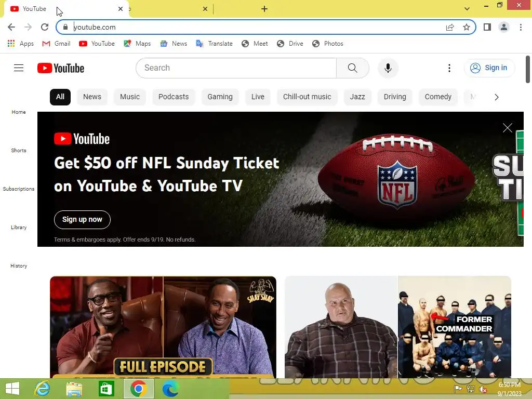Image resolution: width=532 pixels, height=399 pixels.
Task: Click the page vertical scrollbar
Action: (x=528, y=69)
